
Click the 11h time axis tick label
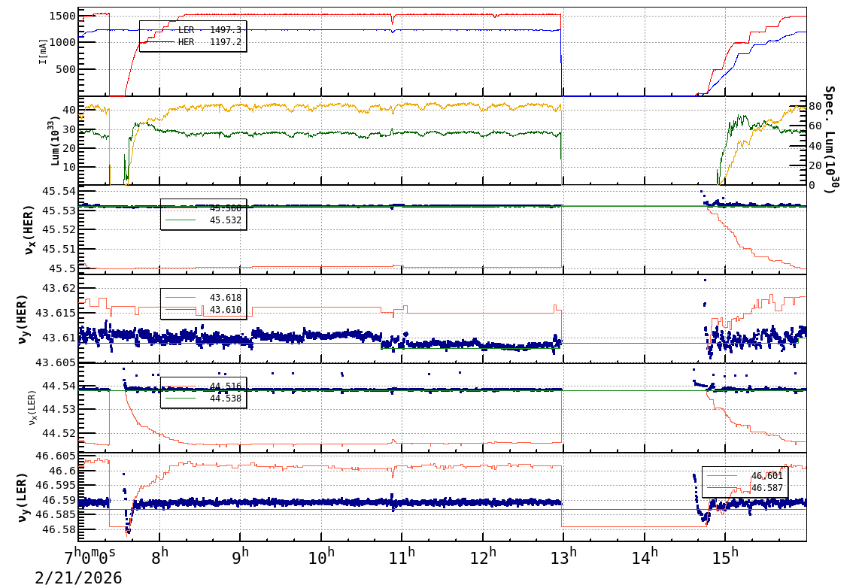click(401, 558)
